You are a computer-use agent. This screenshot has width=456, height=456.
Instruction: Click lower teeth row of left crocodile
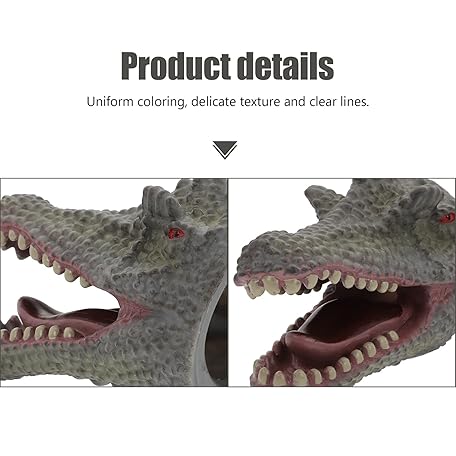tap(39, 333)
